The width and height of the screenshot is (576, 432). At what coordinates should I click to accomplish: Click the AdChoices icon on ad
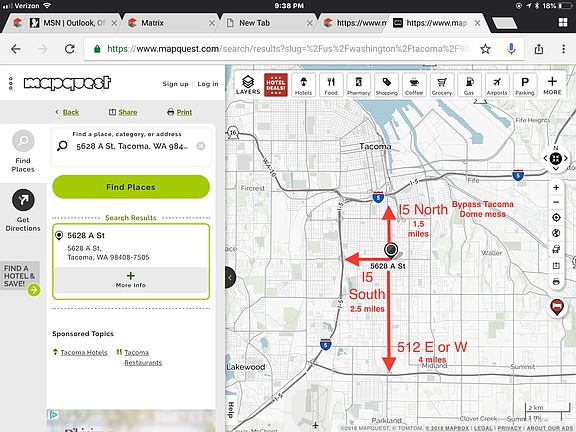click(x=53, y=415)
